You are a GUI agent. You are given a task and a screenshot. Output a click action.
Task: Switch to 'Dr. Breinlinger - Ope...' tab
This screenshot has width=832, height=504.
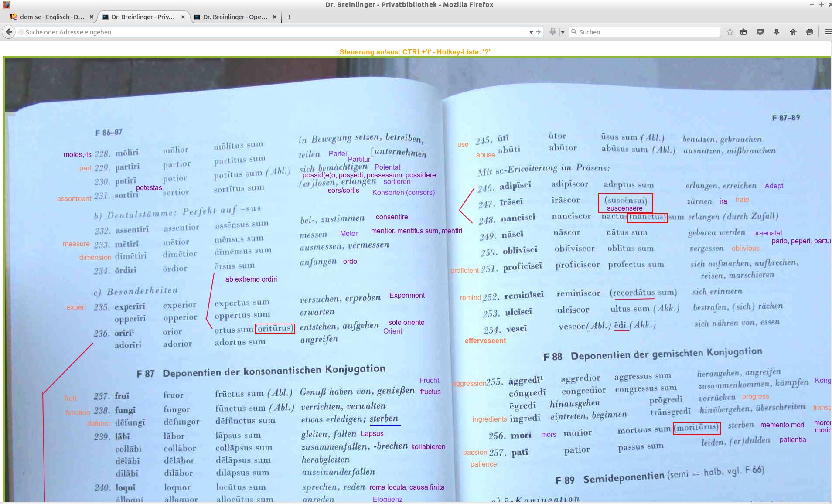[x=235, y=17]
